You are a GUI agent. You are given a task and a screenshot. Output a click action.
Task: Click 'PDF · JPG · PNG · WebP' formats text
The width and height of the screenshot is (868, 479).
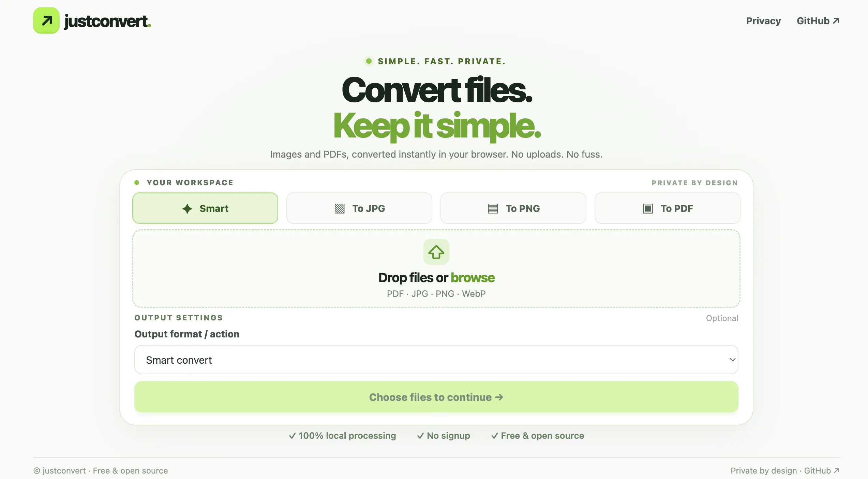click(436, 294)
